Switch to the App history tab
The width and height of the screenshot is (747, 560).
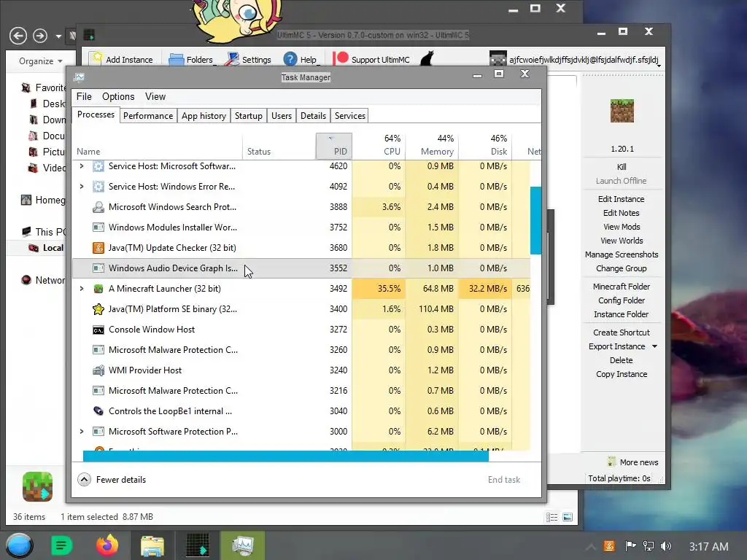pos(204,116)
